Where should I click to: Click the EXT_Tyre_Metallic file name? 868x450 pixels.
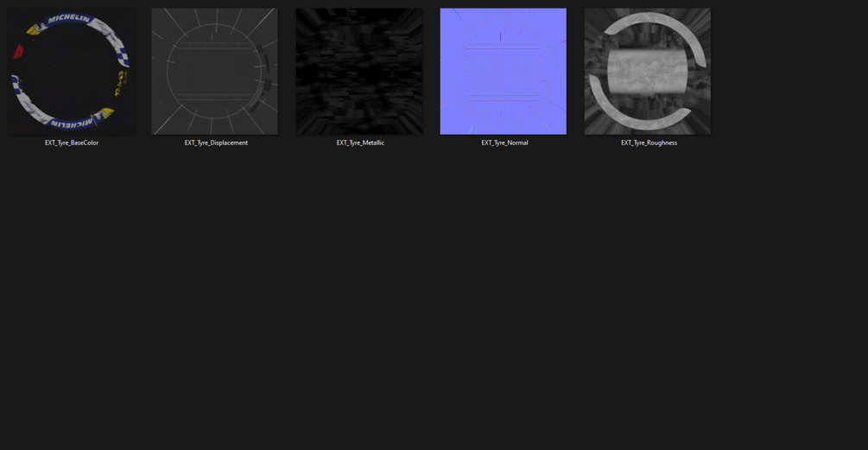[360, 143]
